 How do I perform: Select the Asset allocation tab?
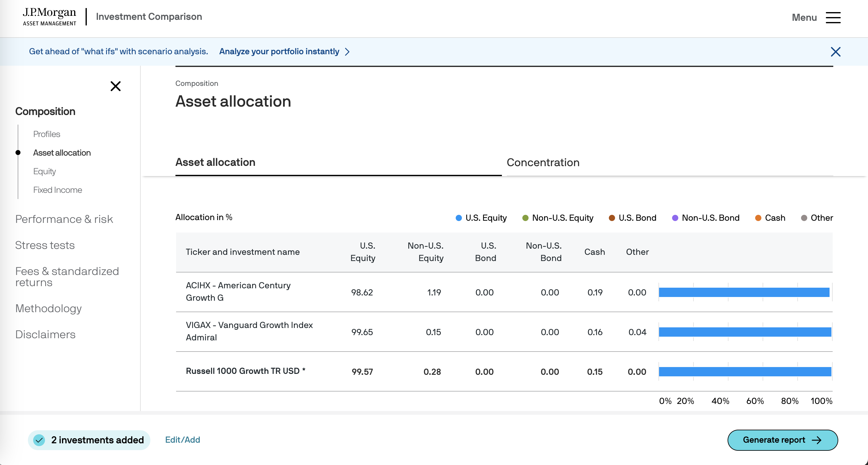215,162
